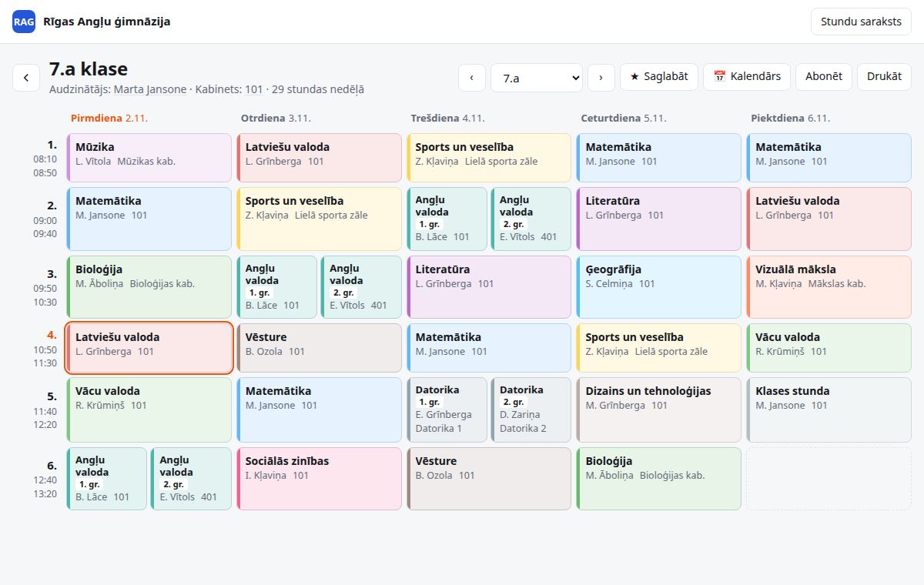Open Thursday's Bioloģija lesson card
924x585 pixels.
point(659,479)
